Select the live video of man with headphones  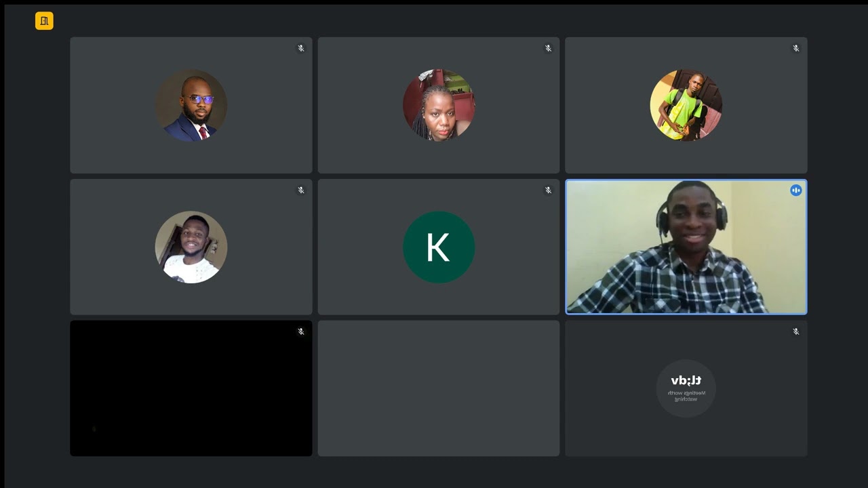point(686,247)
